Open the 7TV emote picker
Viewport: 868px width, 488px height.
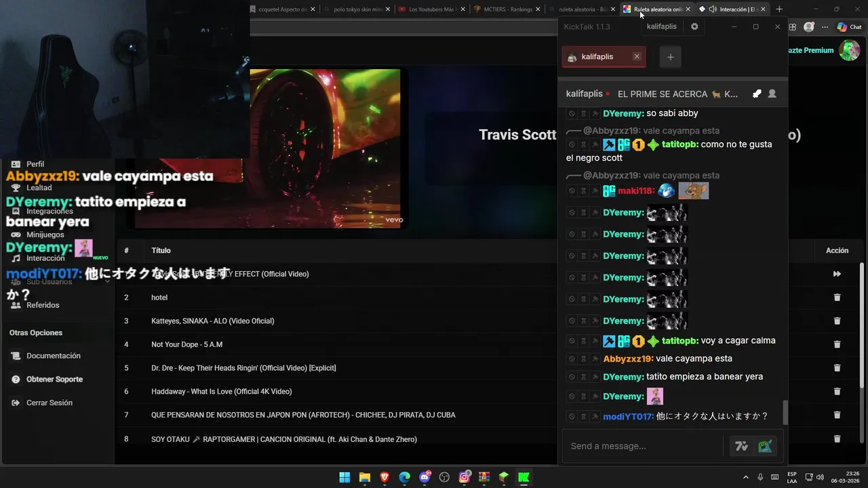(x=741, y=446)
